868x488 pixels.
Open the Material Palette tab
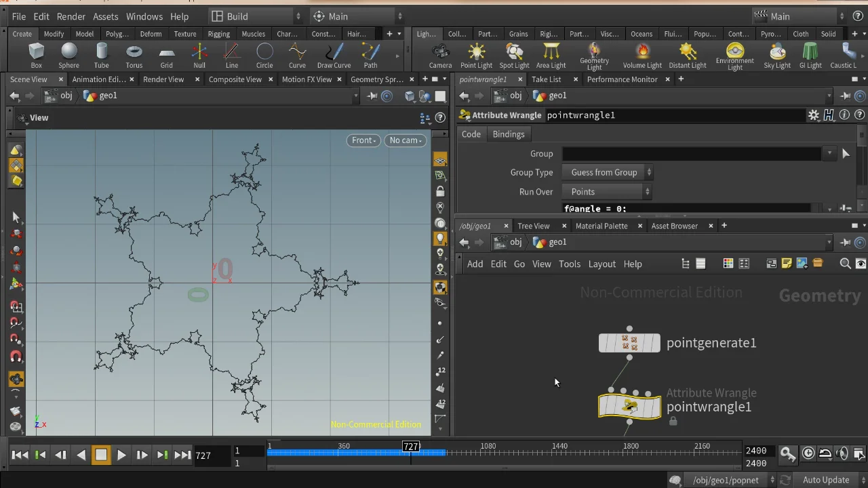point(601,226)
